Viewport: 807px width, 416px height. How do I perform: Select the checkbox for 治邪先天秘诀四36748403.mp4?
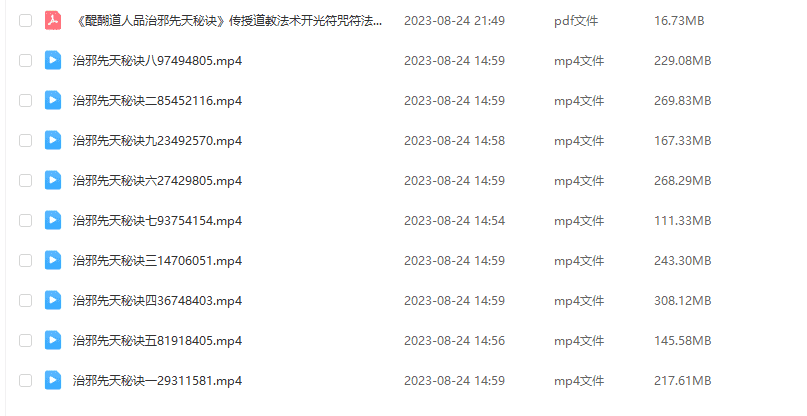[x=25, y=300]
